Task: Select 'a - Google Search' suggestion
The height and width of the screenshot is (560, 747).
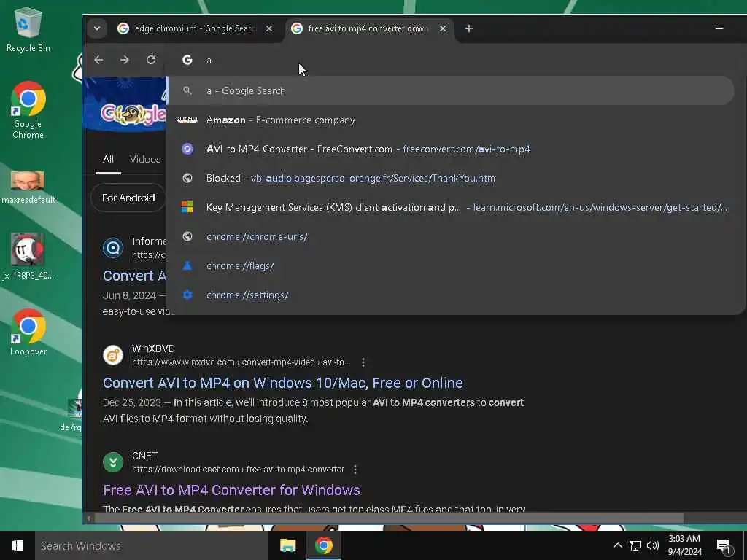Action: [451, 90]
